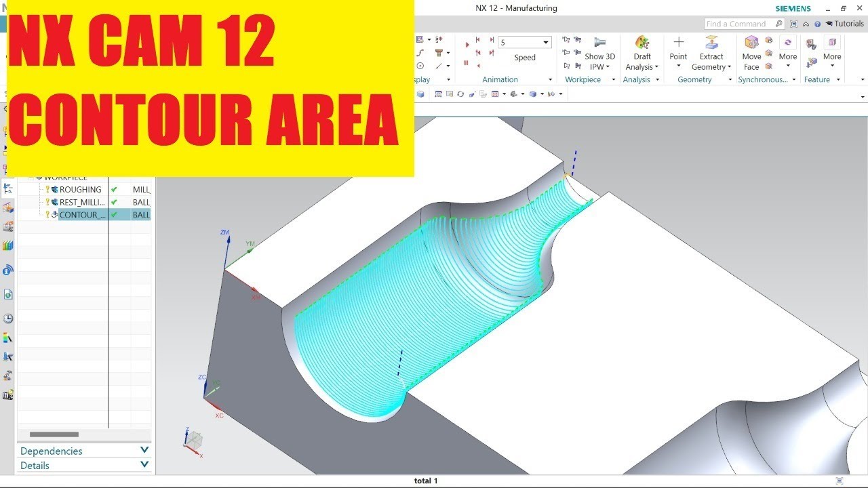Open Operation Navigator sidebar tab
868x488 pixels.
click(x=7, y=188)
